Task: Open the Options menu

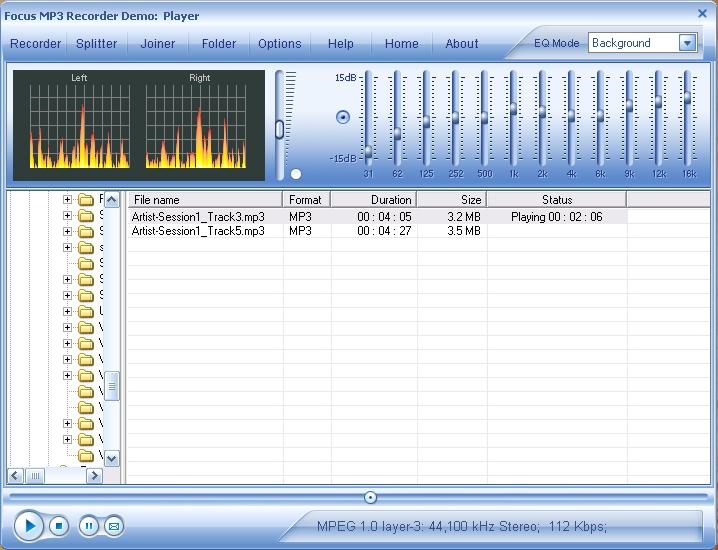Action: coord(279,44)
